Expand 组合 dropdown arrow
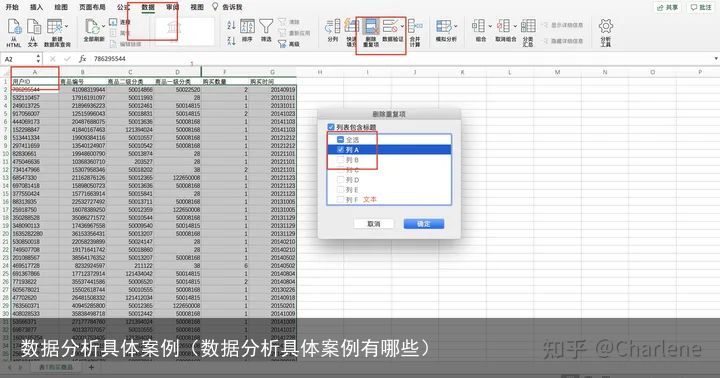Screen dimensions: 720x378 [490, 26]
